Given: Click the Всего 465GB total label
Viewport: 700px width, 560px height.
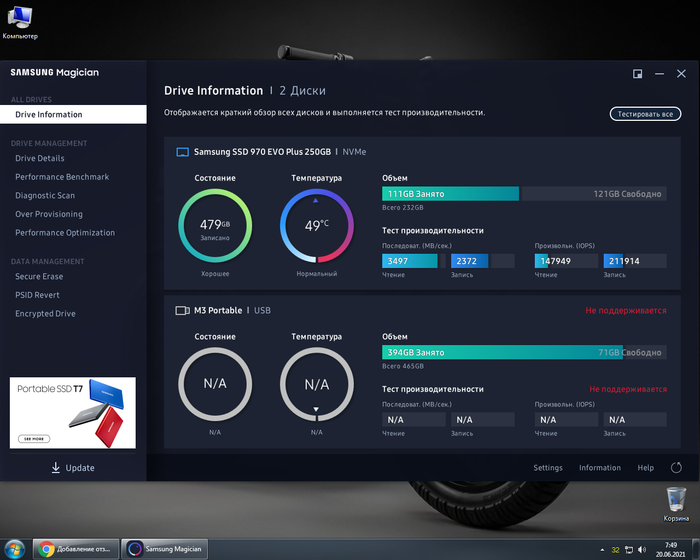Looking at the screenshot, I should (x=403, y=366).
